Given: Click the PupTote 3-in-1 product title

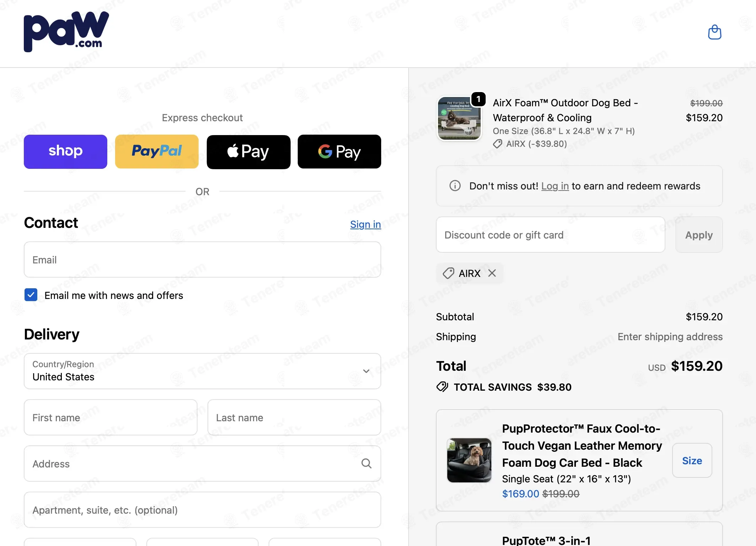Looking at the screenshot, I should click(x=546, y=540).
